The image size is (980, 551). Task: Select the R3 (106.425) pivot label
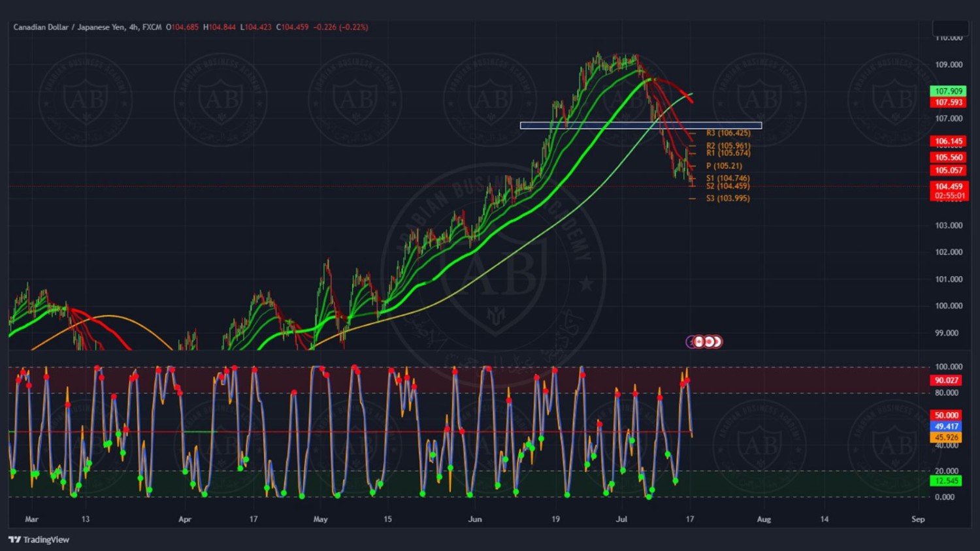(728, 133)
